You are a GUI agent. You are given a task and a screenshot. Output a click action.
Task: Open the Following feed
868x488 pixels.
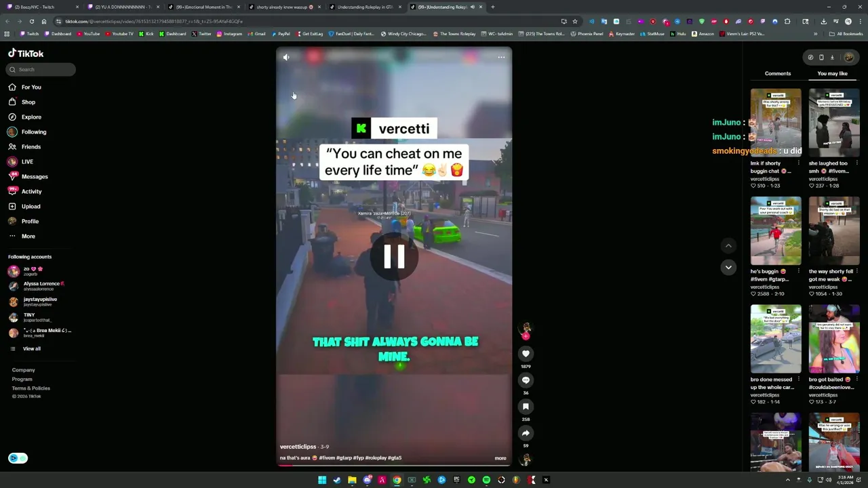(x=27, y=131)
